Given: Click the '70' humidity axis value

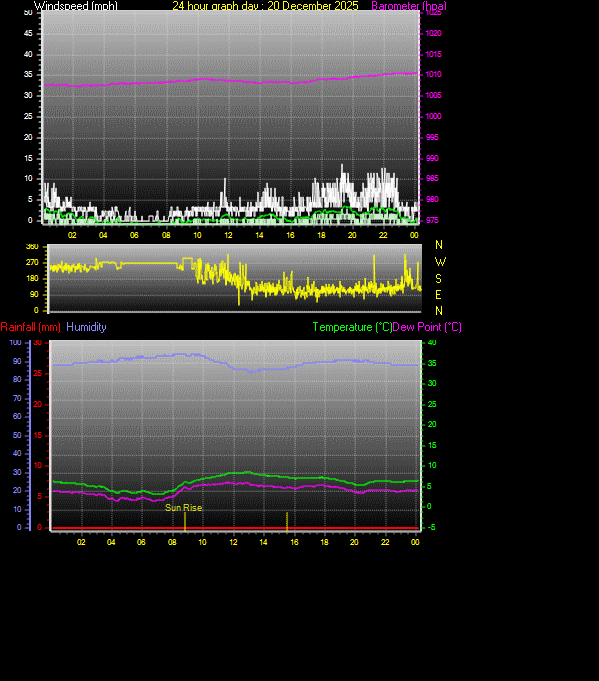Looking at the screenshot, I should 17,398.
